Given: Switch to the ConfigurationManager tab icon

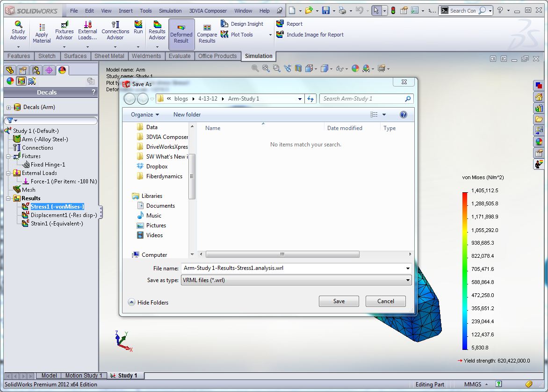Looking at the screenshot, I should coord(36,70).
